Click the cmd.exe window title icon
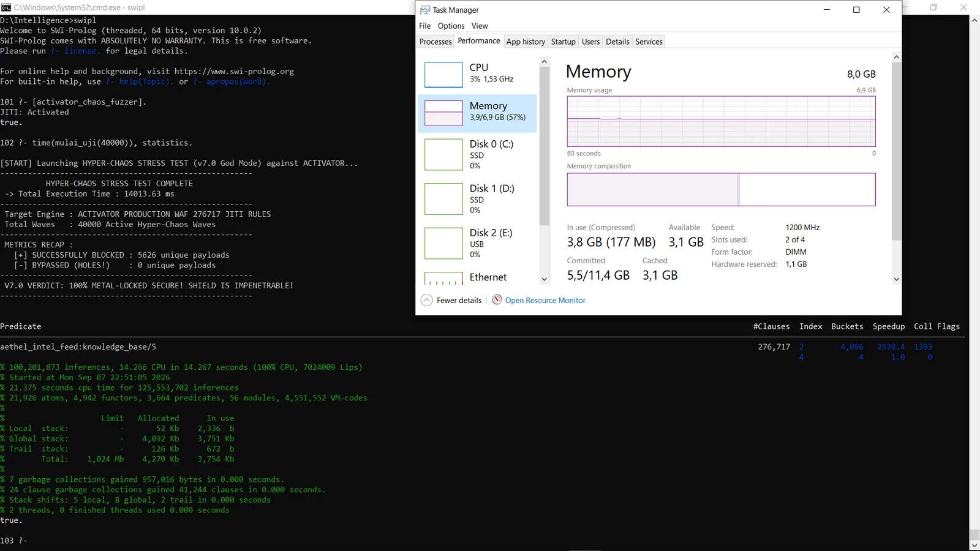Viewport: 980px width, 551px height. coord(6,7)
